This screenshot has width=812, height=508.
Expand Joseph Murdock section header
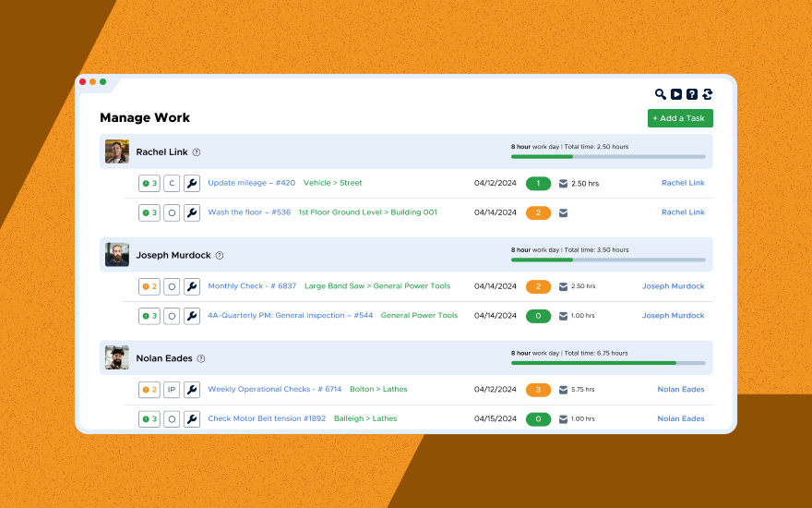coord(172,255)
